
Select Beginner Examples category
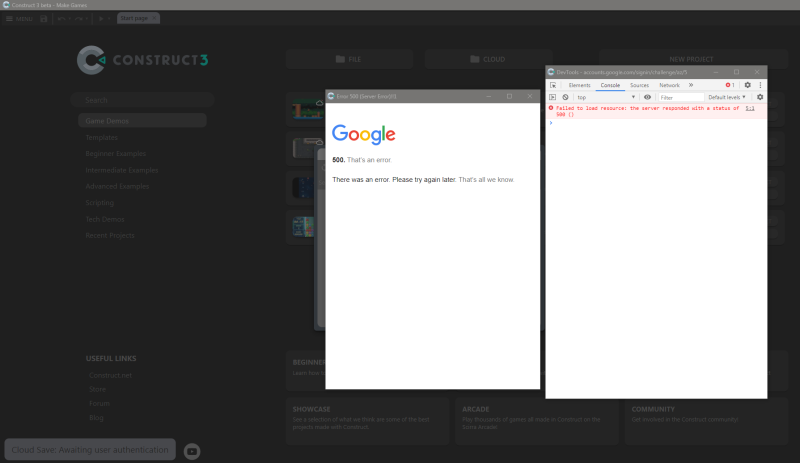coord(116,154)
